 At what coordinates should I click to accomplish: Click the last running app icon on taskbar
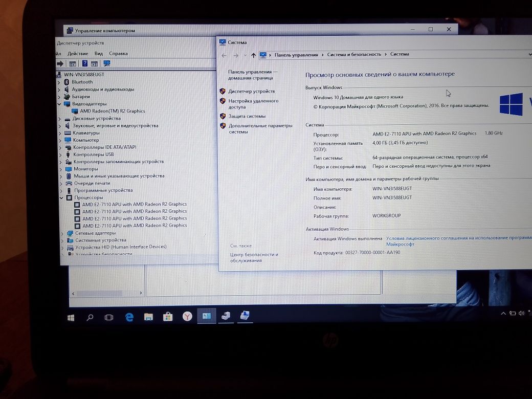click(x=245, y=316)
